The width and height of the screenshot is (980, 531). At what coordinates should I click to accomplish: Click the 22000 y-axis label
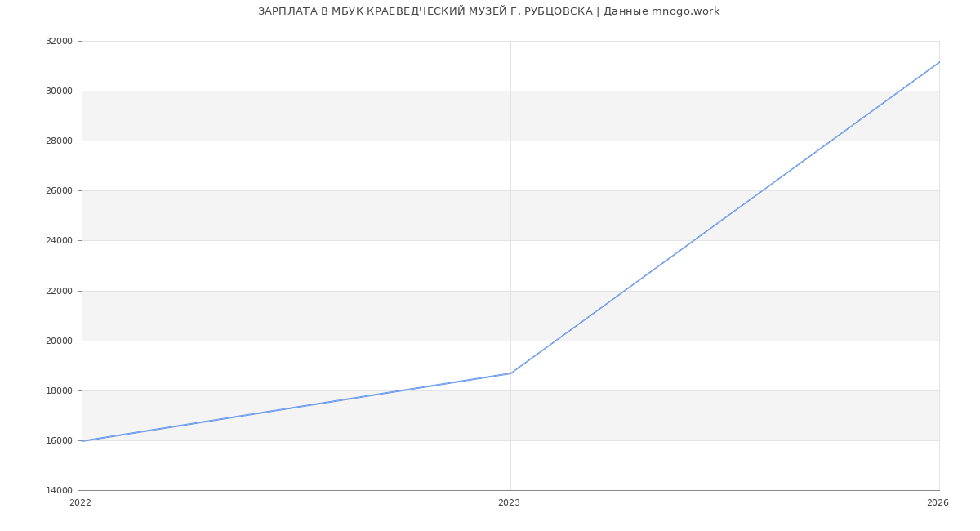click(59, 291)
